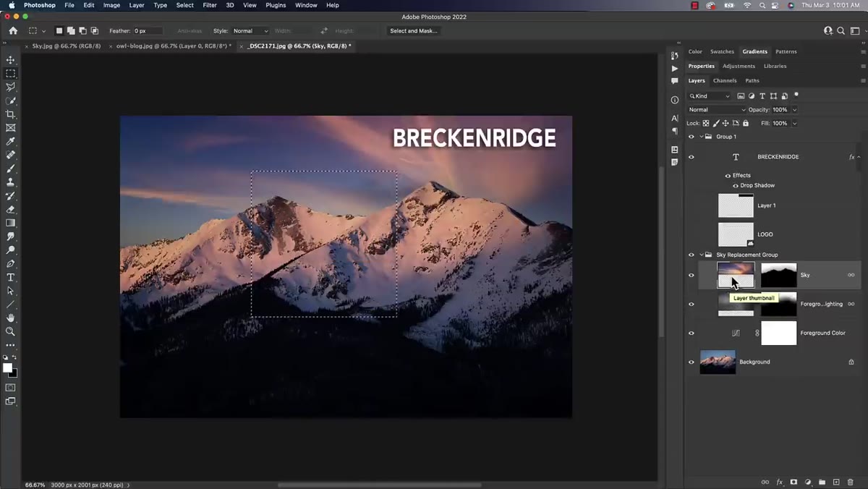
Task: Select the Pen tool
Action: (10, 264)
